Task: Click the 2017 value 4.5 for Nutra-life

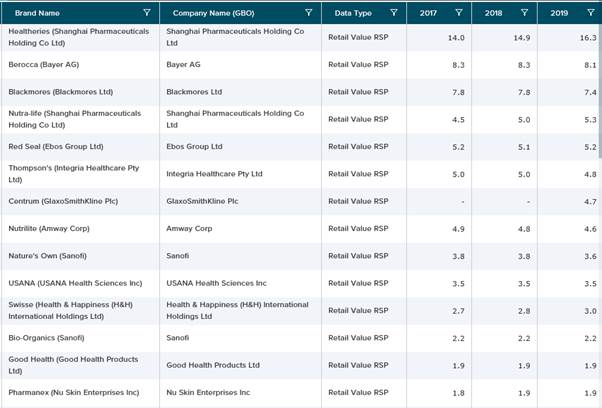Action: click(x=458, y=119)
